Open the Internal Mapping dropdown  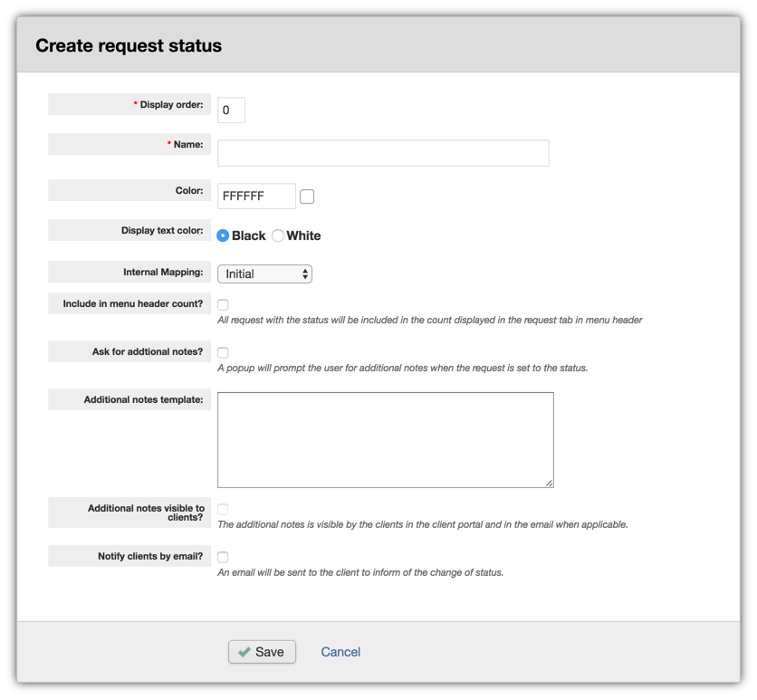pyautogui.click(x=264, y=273)
